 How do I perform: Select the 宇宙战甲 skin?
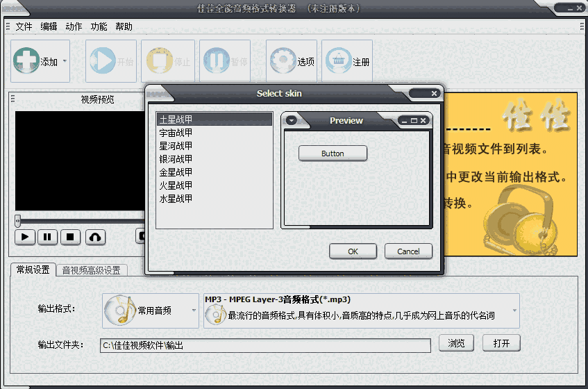(215, 133)
